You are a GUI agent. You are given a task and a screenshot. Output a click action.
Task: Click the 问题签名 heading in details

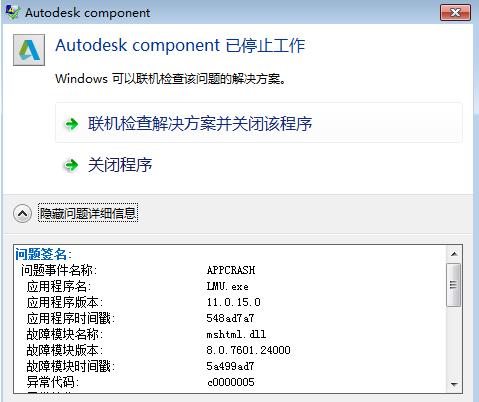pyautogui.click(x=43, y=254)
